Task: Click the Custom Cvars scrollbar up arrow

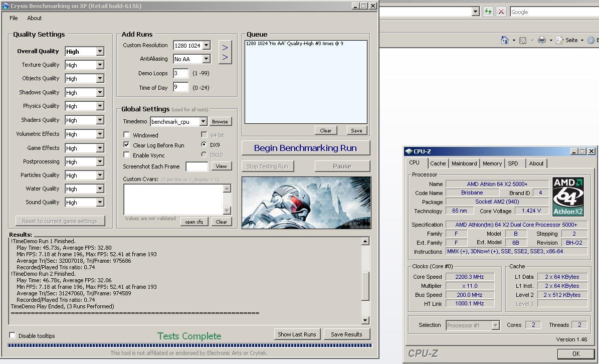Action: click(x=227, y=189)
